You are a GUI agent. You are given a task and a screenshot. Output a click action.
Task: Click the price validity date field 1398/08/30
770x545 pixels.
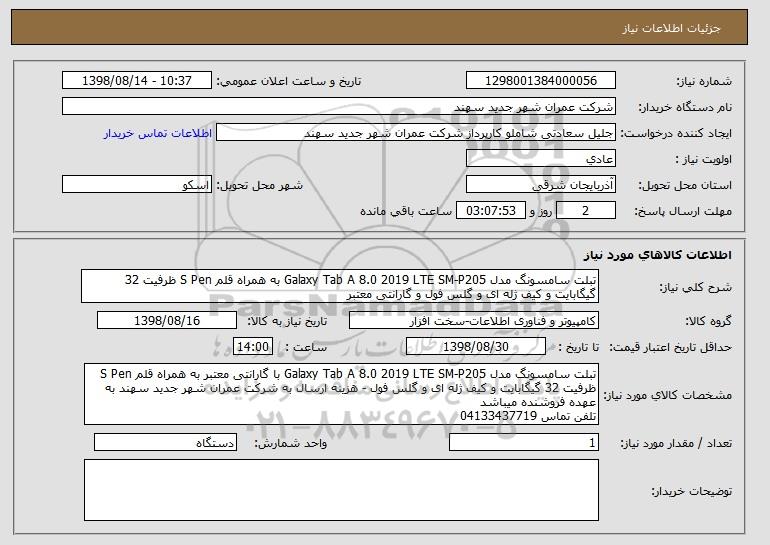click(476, 347)
